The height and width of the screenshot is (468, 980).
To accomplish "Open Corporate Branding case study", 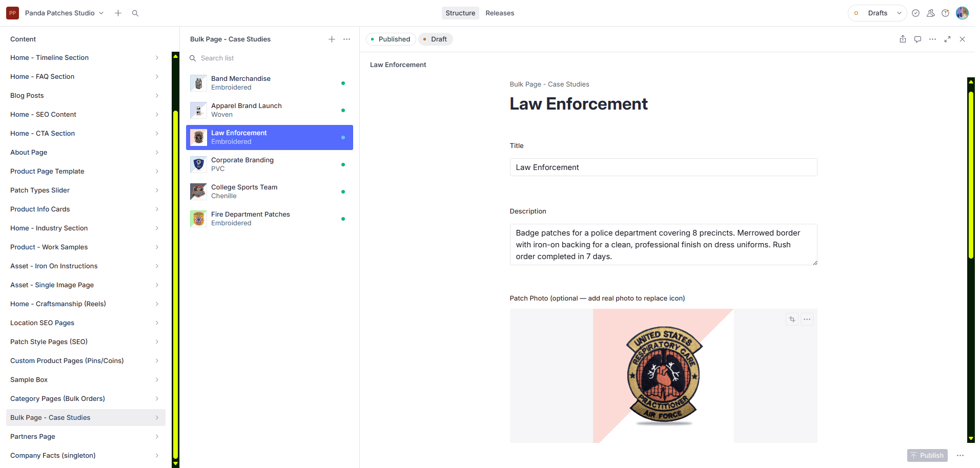I will (x=270, y=164).
